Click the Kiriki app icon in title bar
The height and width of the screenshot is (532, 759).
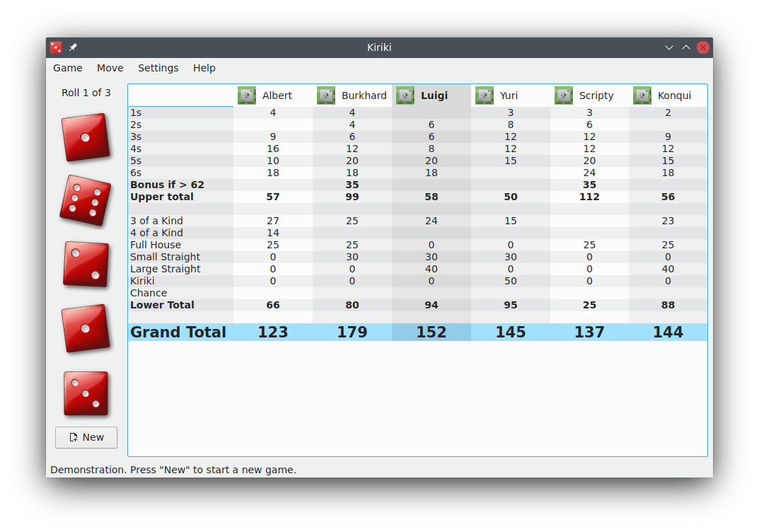click(56, 47)
